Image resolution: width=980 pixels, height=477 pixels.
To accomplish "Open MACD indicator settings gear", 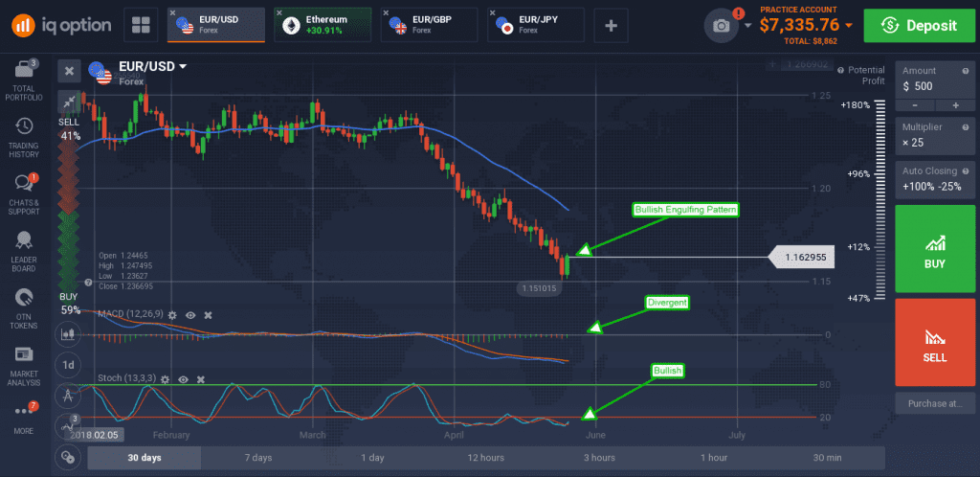I will (172, 316).
